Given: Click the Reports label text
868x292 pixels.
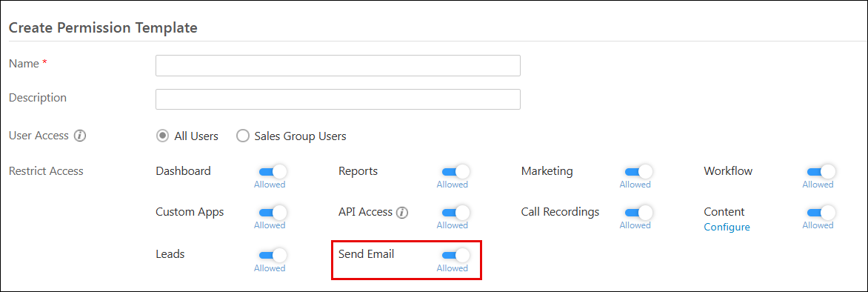Looking at the screenshot, I should [358, 171].
